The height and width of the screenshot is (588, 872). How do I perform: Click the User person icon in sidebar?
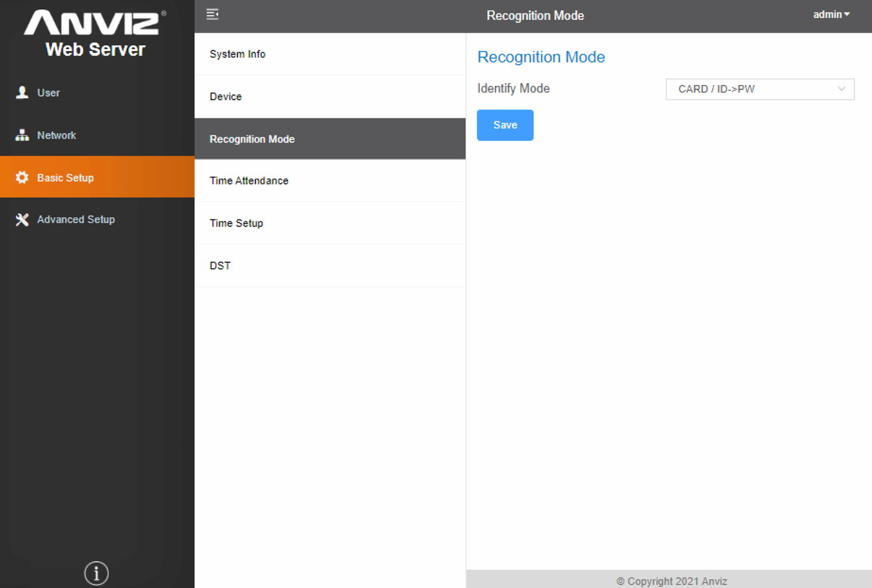23,93
